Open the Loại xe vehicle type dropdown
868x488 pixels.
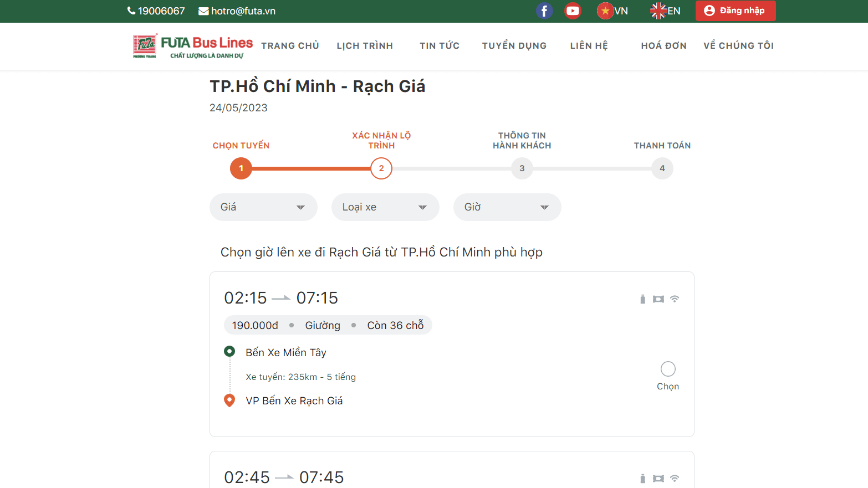(x=385, y=207)
